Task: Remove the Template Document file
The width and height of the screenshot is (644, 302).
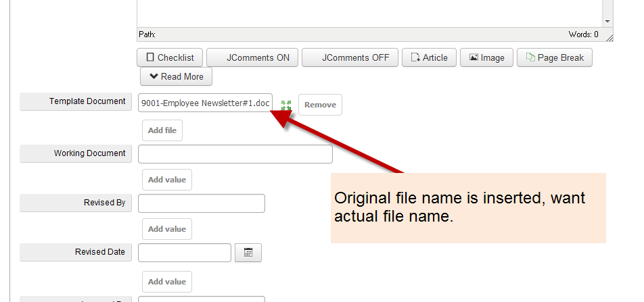Action: pos(320,105)
